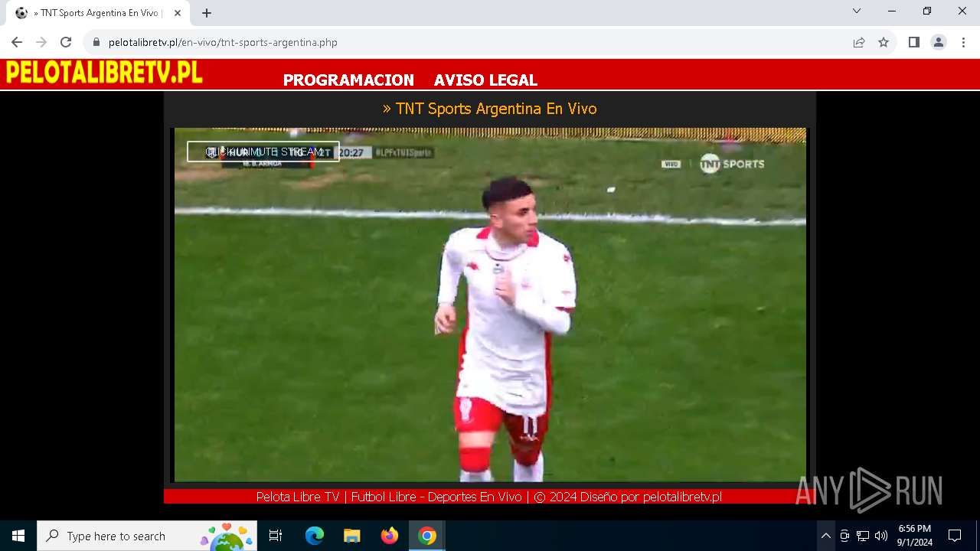Click the lock icon in the address bar

(96, 42)
